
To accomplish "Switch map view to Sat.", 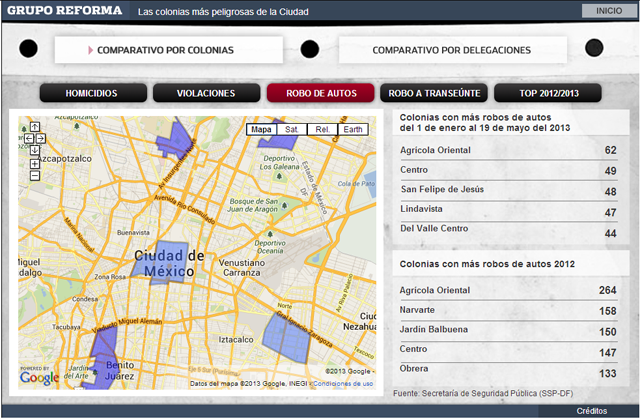I will (x=291, y=129).
